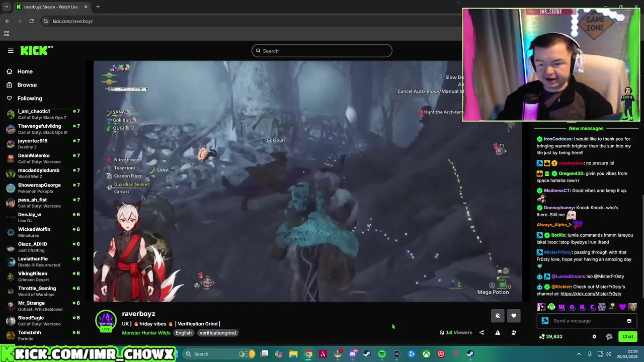This screenshot has width=644, height=362.
Task: Click the English language tag
Action: pyautogui.click(x=184, y=333)
